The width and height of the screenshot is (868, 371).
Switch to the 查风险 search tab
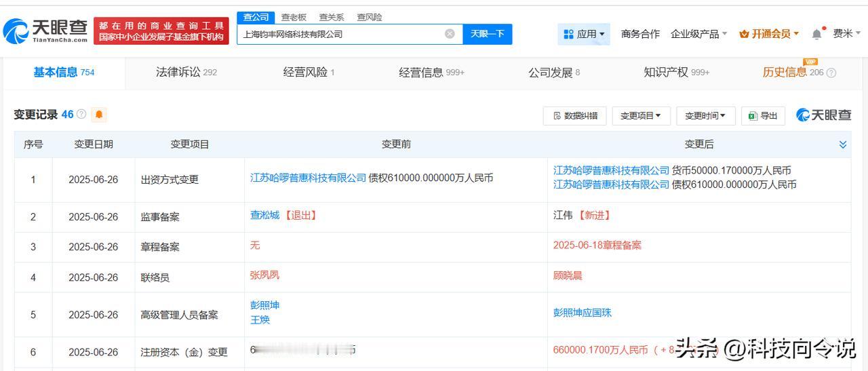(x=370, y=18)
